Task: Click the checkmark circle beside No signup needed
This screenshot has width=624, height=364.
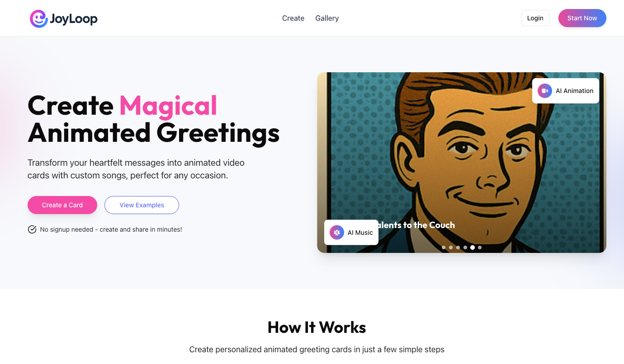Action: coord(32,229)
